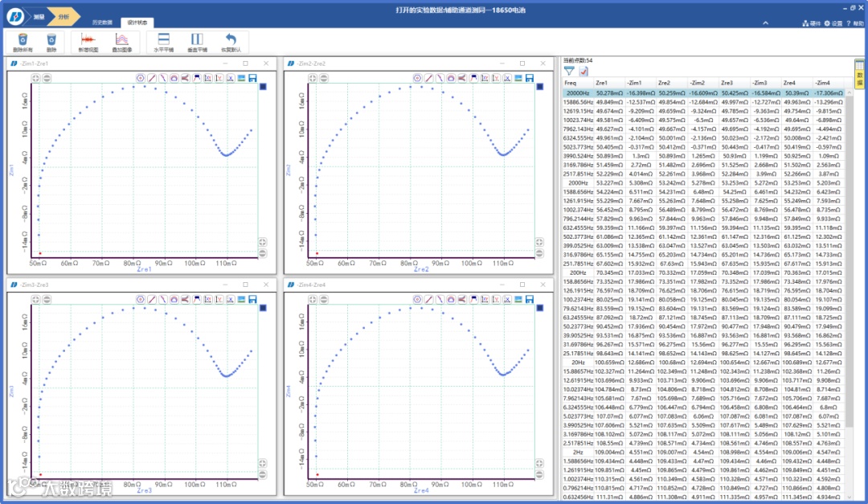This screenshot has width=868, height=504.
Task: Go to the 分析 analysis step
Action: [63, 17]
